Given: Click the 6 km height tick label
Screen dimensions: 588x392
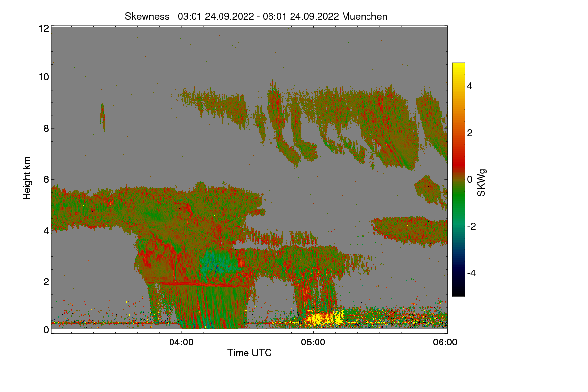Looking at the screenshot, I should pos(46,179).
